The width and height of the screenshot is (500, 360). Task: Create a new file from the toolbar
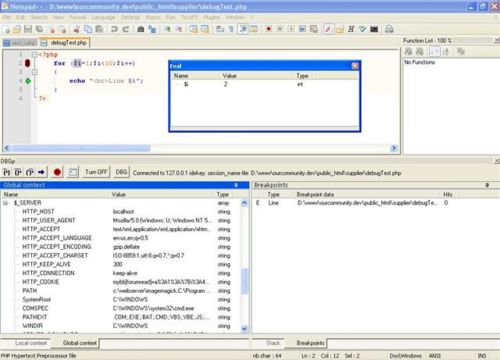[7, 29]
